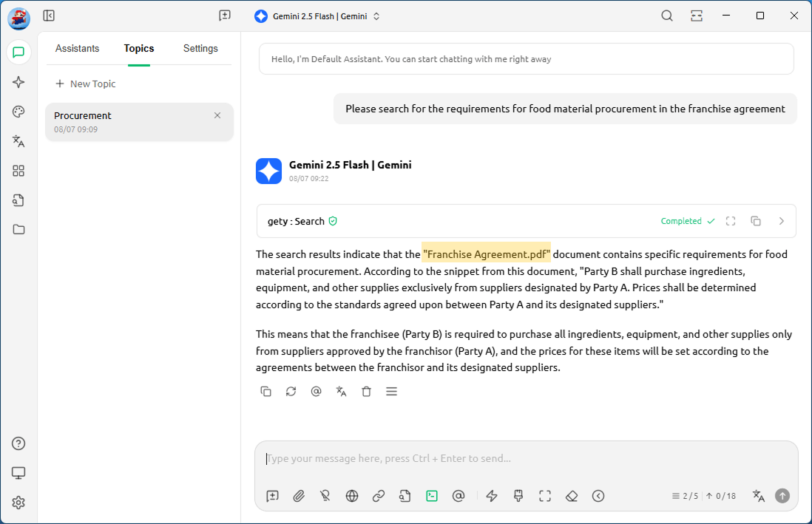This screenshot has width=812, height=524.
Task: Click the green shield icon beside gety : Search
Action: (333, 221)
